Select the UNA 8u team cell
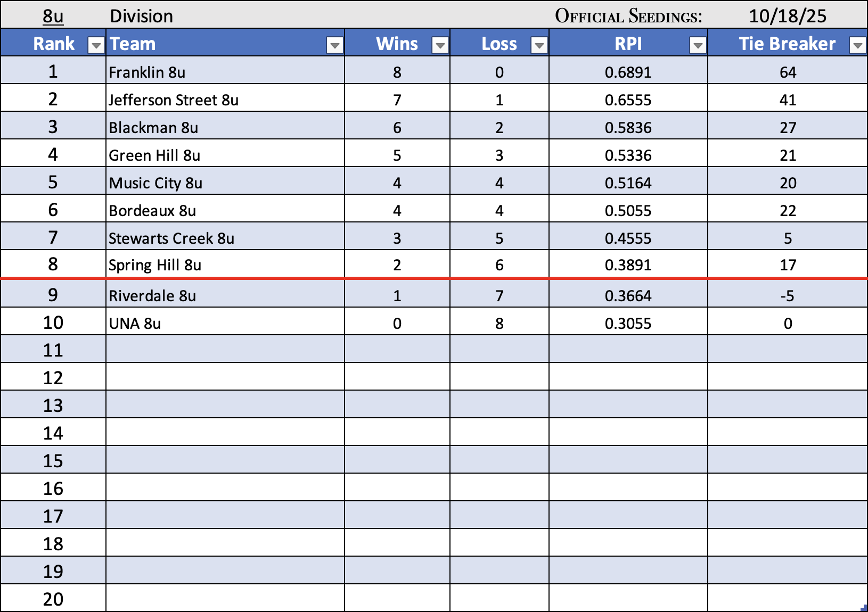868x612 pixels. pyautogui.click(x=135, y=324)
